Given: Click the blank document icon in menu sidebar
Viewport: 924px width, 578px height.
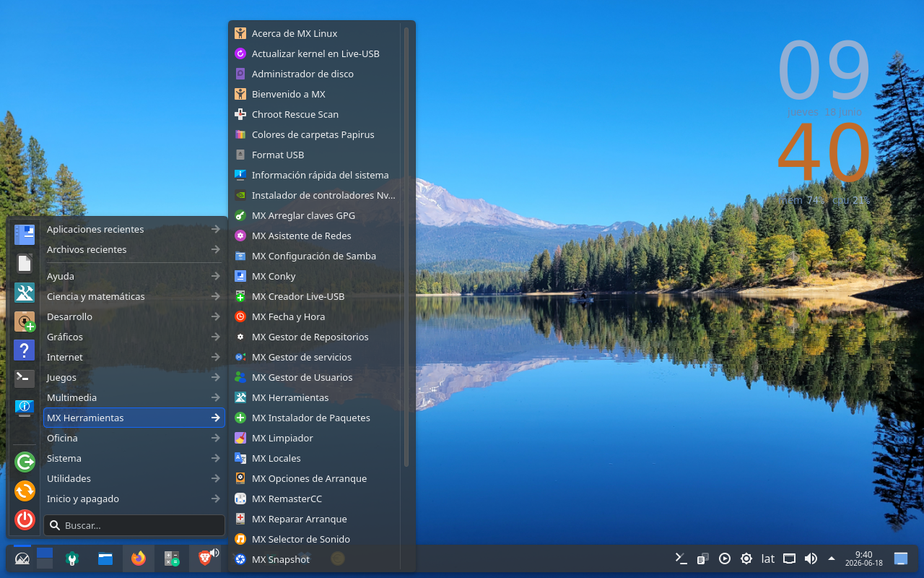Looking at the screenshot, I should click(25, 263).
